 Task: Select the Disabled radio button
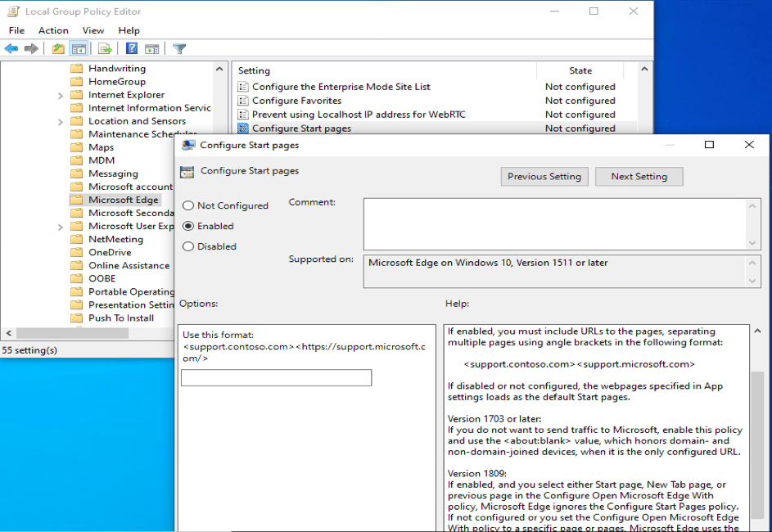click(x=188, y=246)
